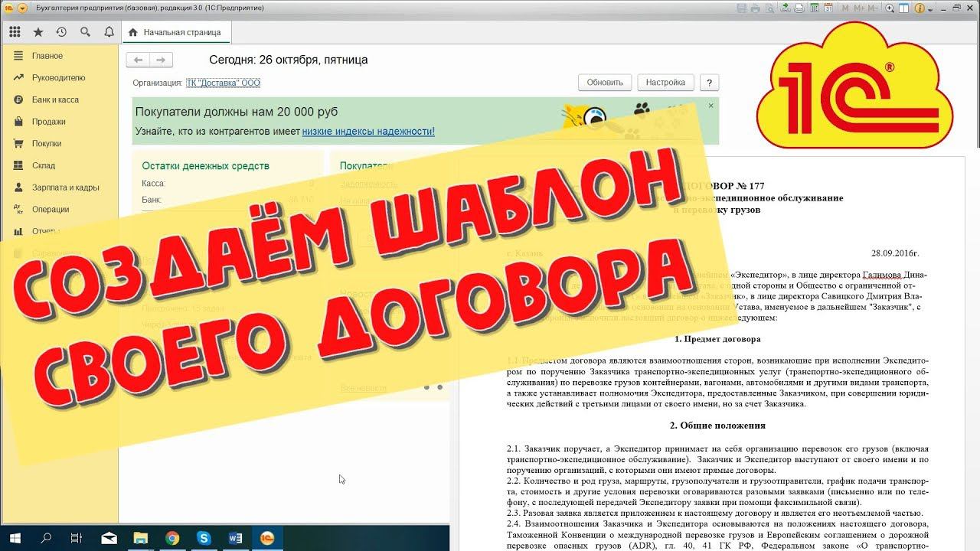Click the question mark help button

point(710,83)
